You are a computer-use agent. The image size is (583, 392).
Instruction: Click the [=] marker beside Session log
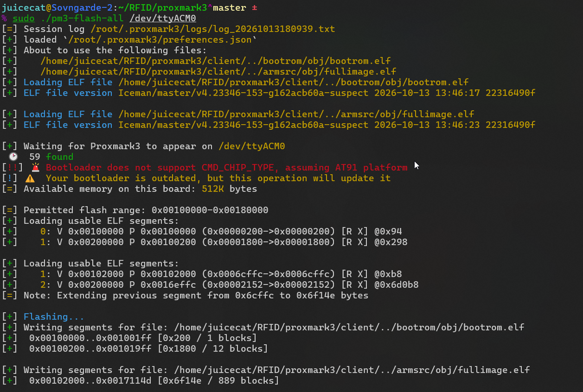(x=9, y=29)
